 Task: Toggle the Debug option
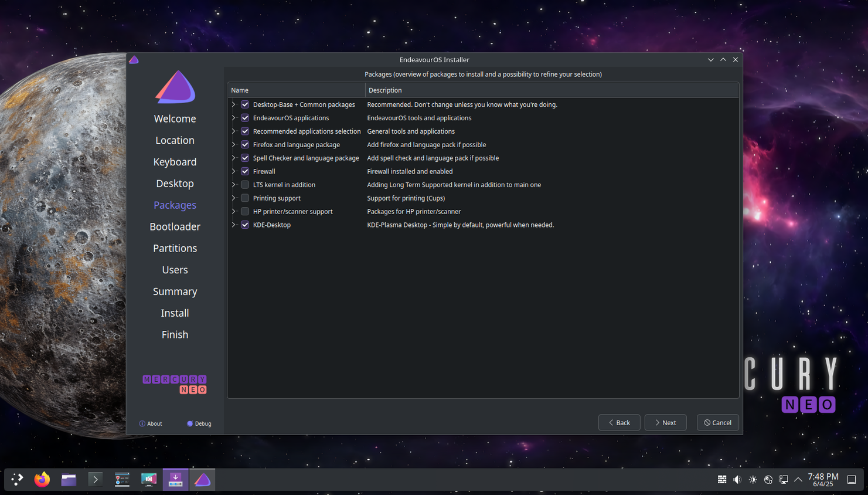[x=199, y=423]
